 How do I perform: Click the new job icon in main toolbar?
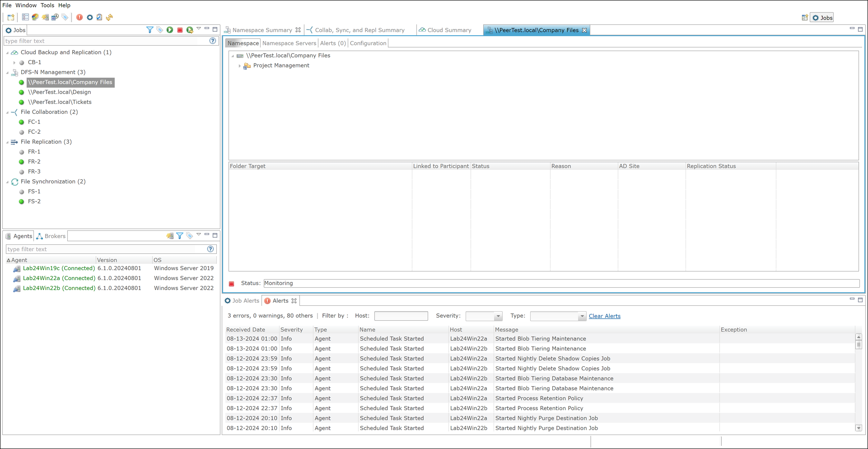coord(11,18)
